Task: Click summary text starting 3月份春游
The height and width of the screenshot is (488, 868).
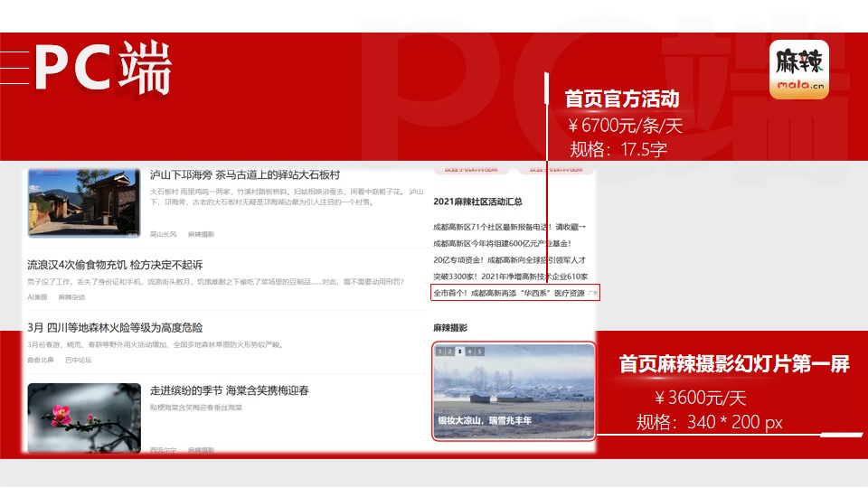Action: [156, 344]
